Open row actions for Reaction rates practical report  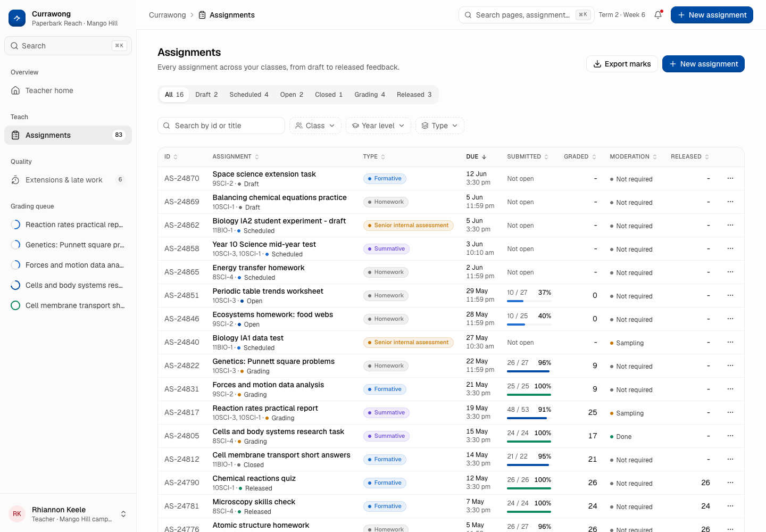tap(730, 412)
